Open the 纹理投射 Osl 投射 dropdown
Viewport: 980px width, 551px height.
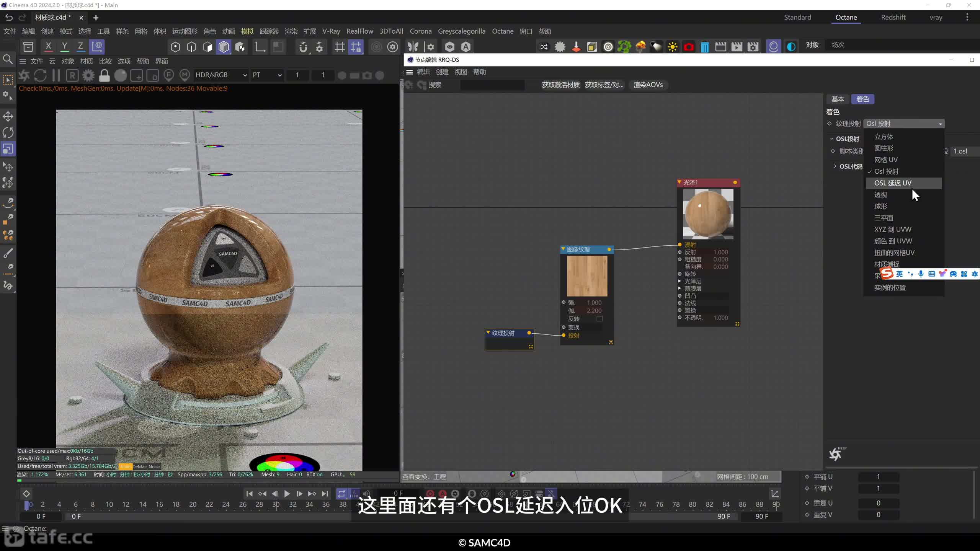904,124
